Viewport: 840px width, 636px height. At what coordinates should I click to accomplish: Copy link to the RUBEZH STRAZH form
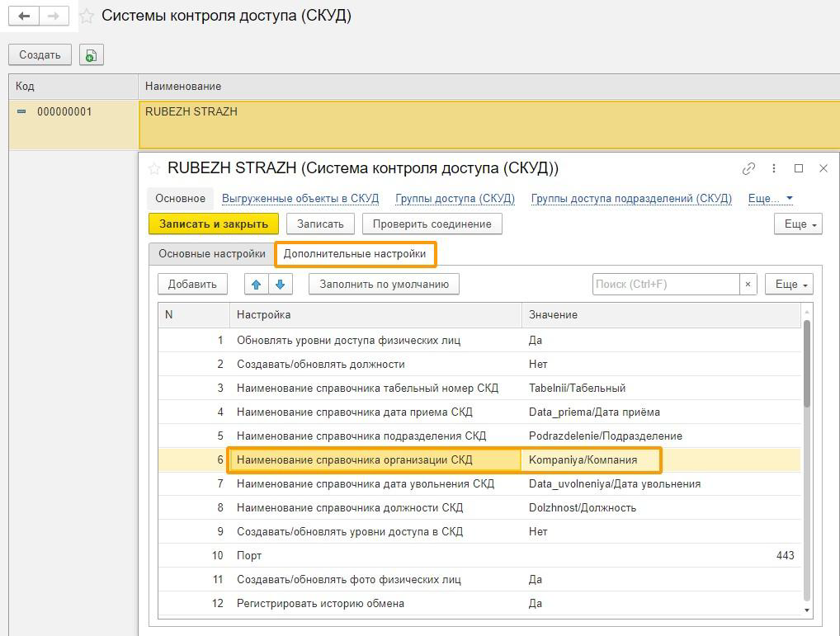coord(748,168)
